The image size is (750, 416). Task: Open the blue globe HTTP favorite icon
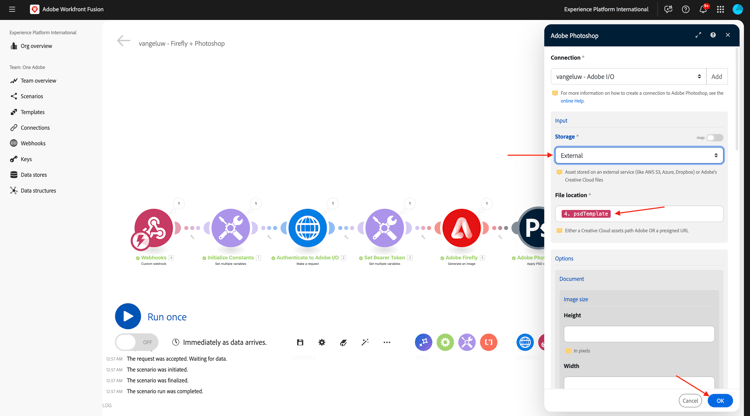pyautogui.click(x=525, y=342)
